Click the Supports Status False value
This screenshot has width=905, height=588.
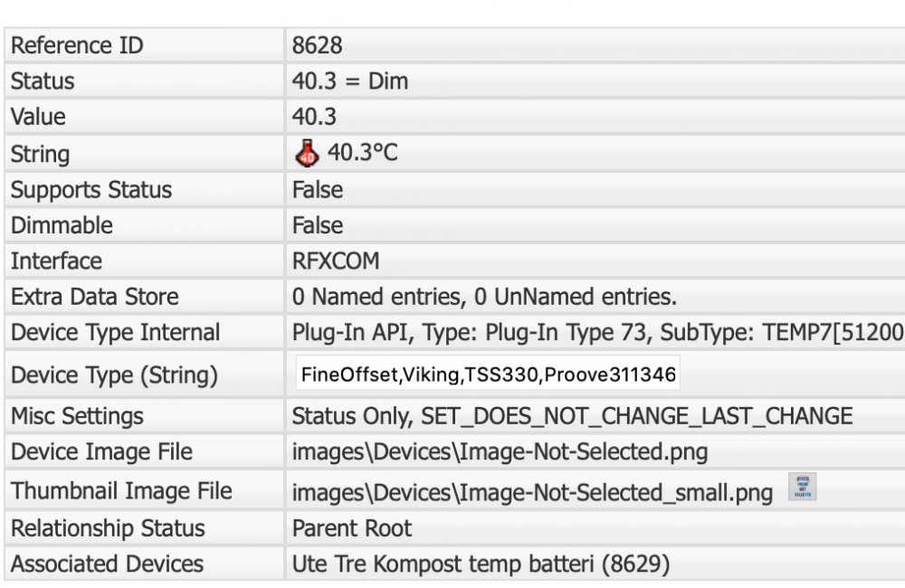click(318, 190)
